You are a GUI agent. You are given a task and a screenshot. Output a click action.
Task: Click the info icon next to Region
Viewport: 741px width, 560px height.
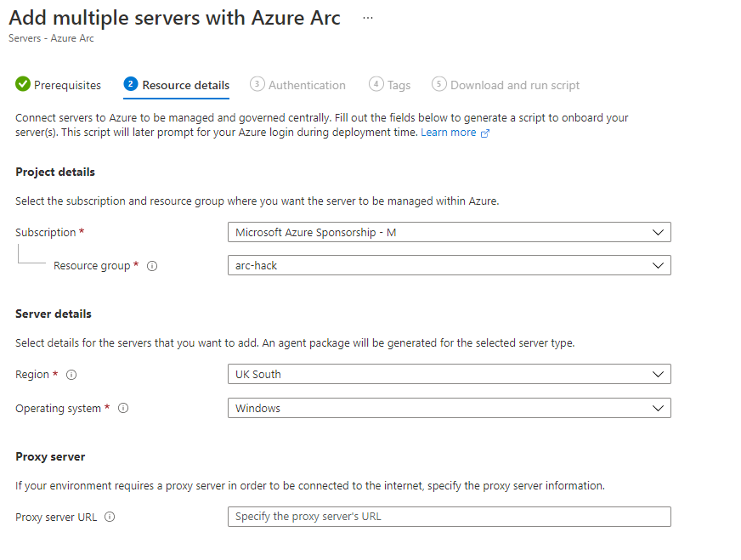click(71, 375)
